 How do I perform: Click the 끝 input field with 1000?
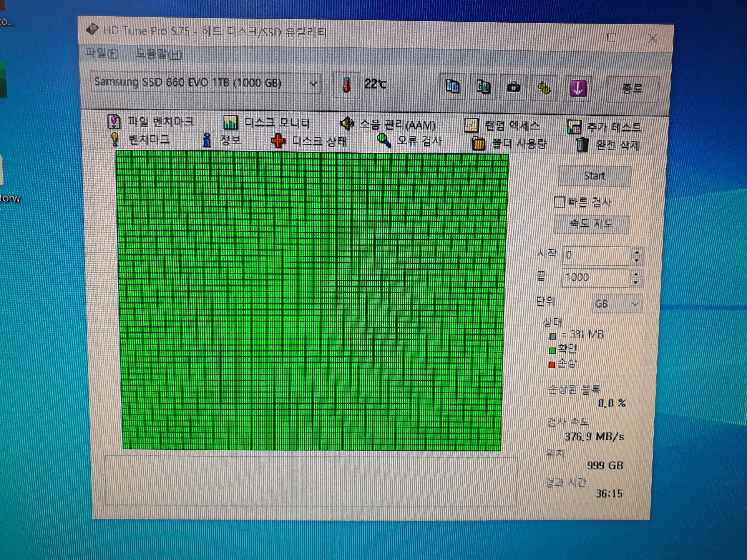pos(596,277)
